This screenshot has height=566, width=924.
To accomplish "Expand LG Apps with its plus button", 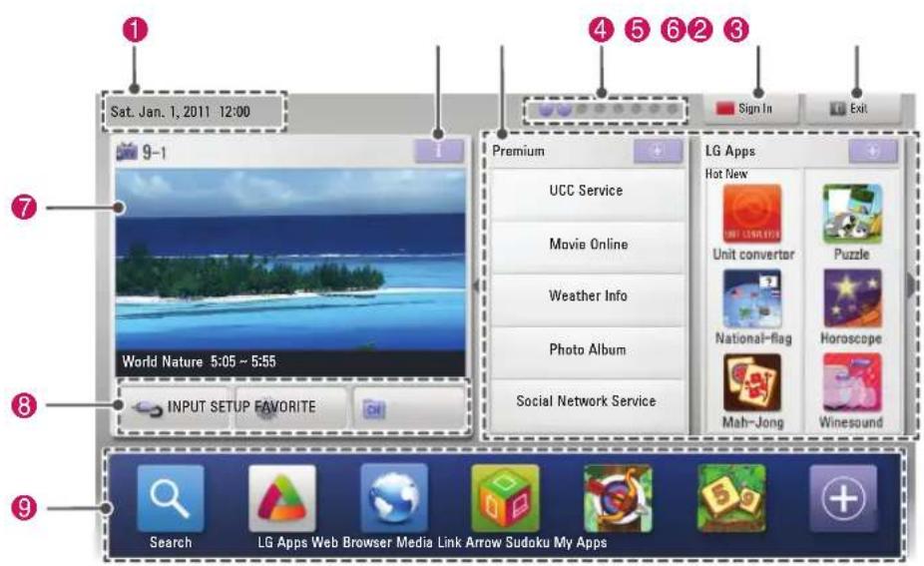I will pos(873,152).
